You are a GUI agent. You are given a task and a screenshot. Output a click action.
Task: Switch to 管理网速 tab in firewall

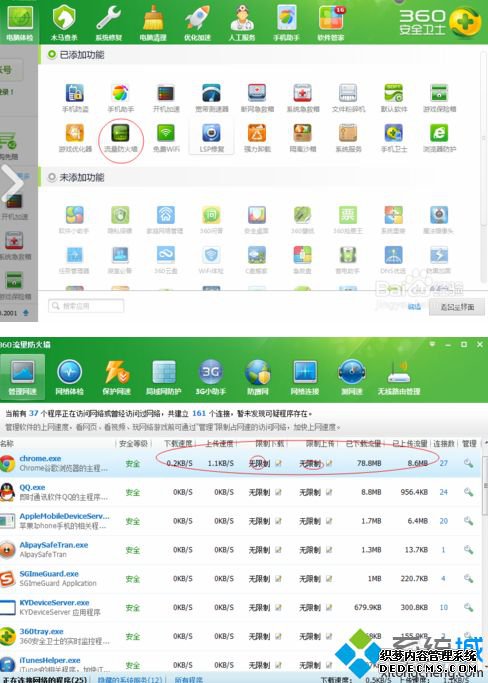22,377
